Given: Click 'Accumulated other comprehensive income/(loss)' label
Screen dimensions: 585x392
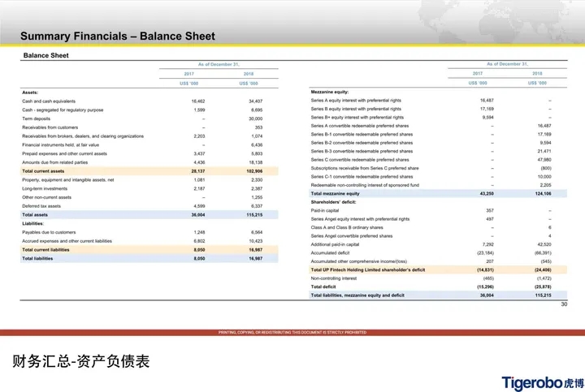Looking at the screenshot, I should tap(358, 261).
